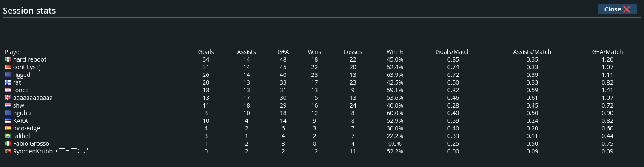Click the Croatia flag beside tonco
Screen dimensions: 644x167
tap(8, 90)
